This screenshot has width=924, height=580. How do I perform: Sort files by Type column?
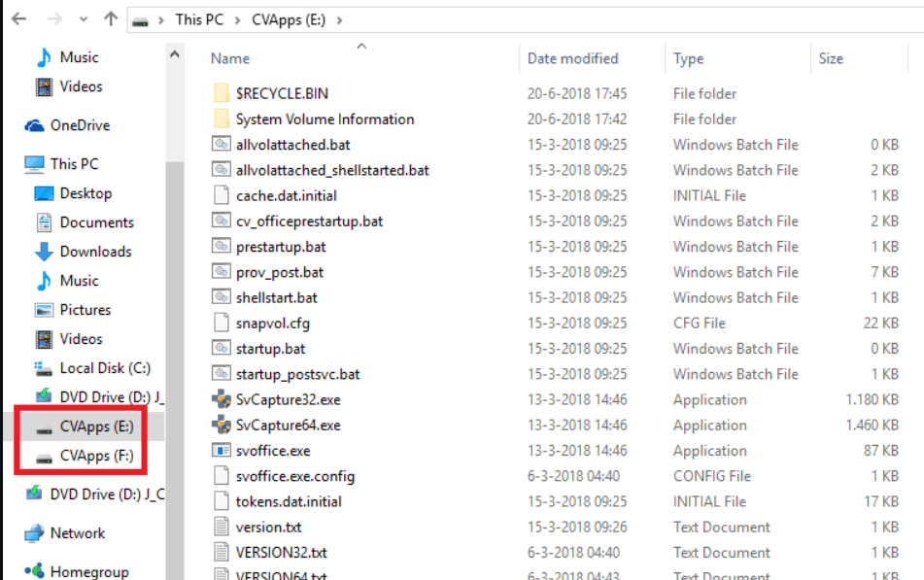tap(688, 58)
